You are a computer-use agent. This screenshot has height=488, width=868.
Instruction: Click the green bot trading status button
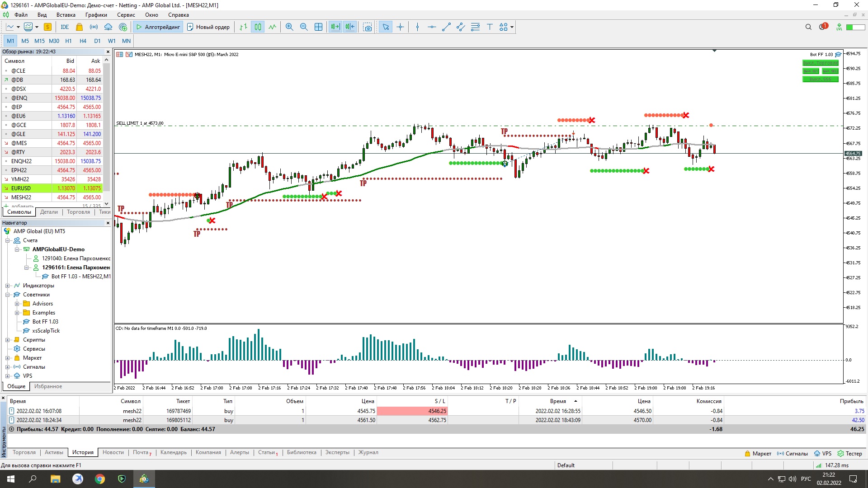coord(820,63)
